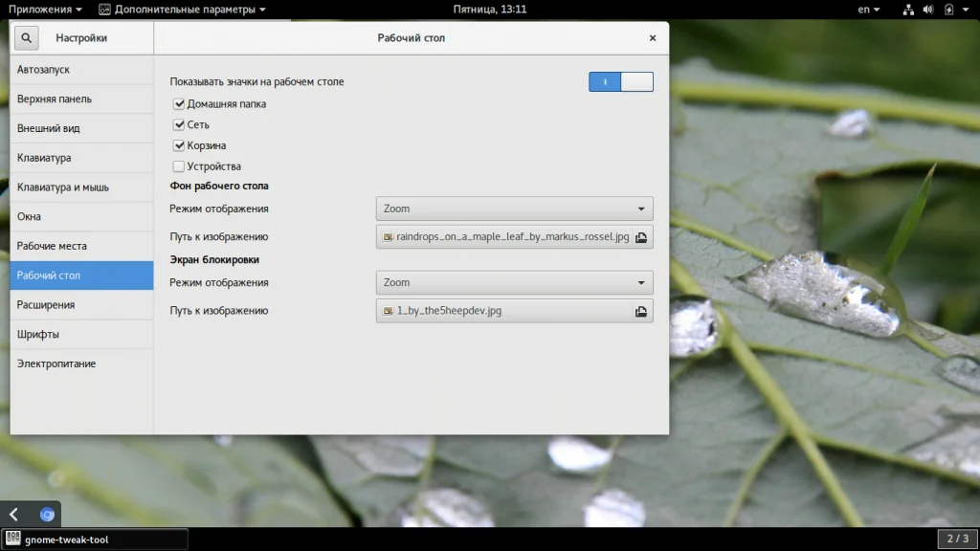Uncheck the Домашняя папка checkbox

coord(179,103)
